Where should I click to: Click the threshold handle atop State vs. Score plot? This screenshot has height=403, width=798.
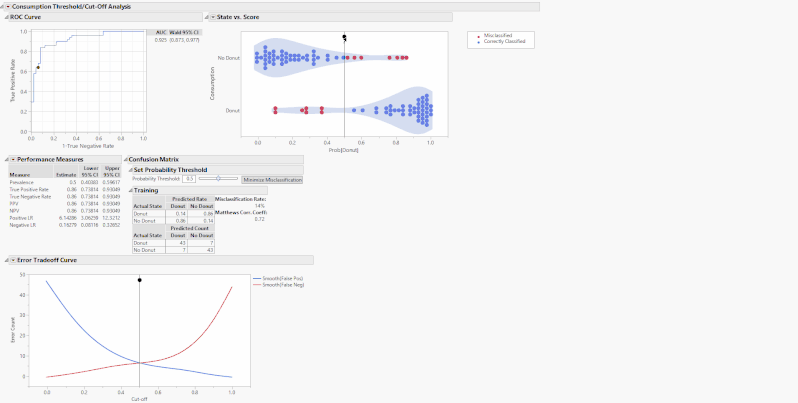tap(344, 38)
